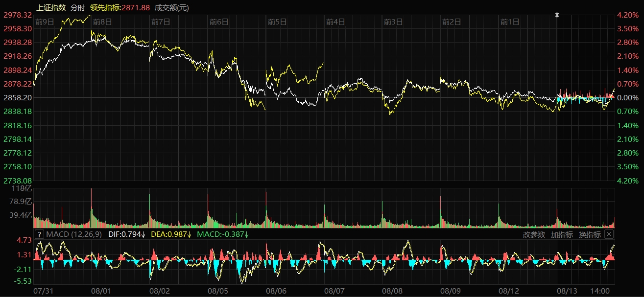Click the 118亿 volume axis label
644x297 pixels.
(21, 188)
